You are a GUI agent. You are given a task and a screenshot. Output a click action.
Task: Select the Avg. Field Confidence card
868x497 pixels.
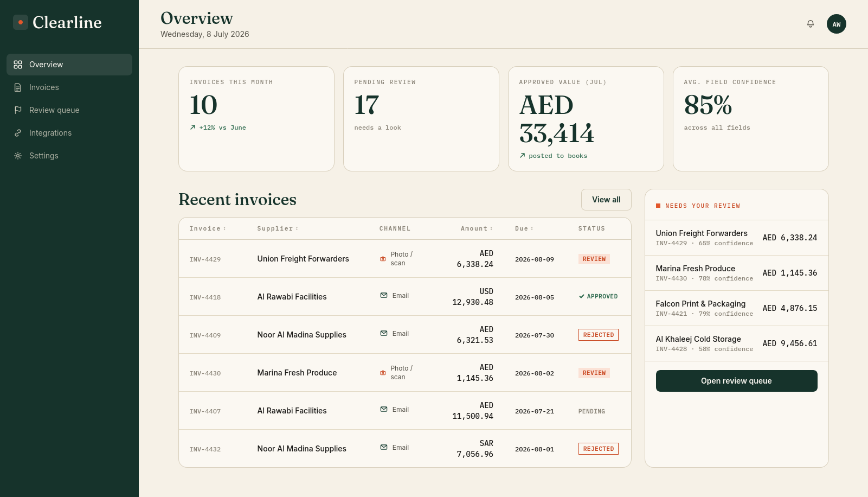coord(751,119)
